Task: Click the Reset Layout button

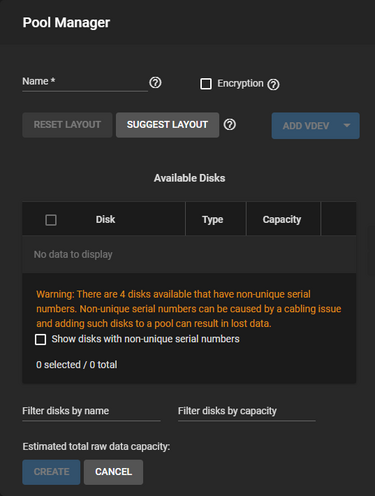Action: coord(67,125)
